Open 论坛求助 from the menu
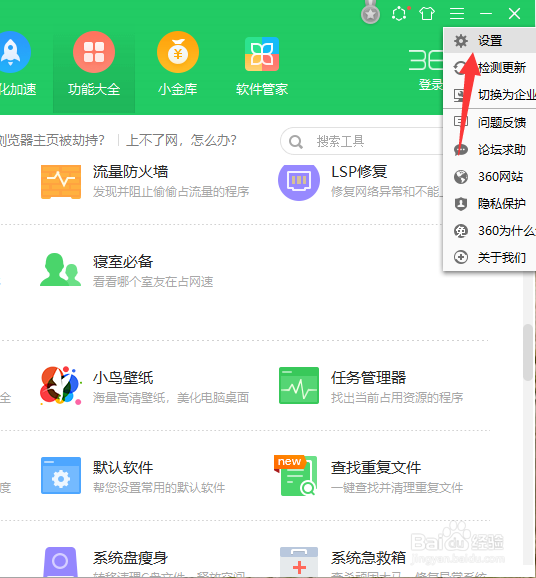 [490, 150]
